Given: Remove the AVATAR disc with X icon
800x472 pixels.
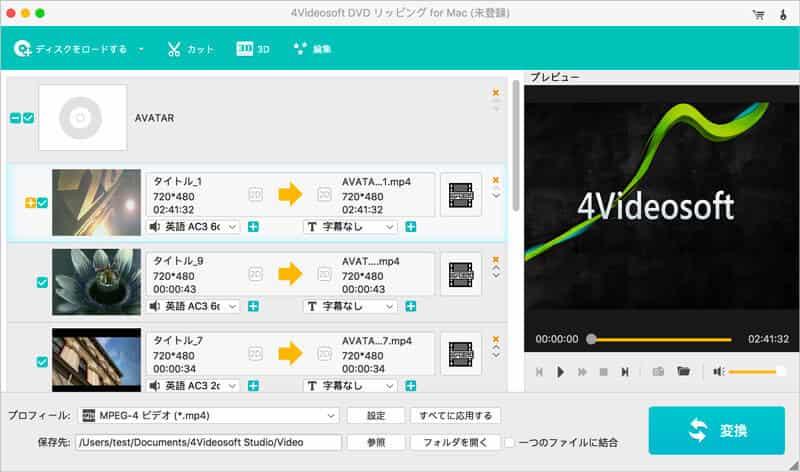Looking at the screenshot, I should coord(495,92).
